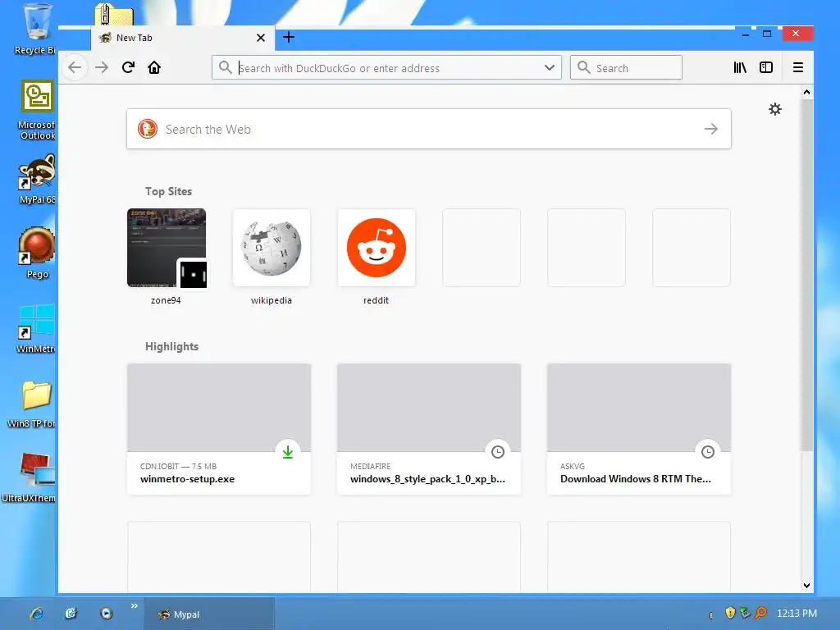
Task: Reload the current page
Action: coord(128,67)
